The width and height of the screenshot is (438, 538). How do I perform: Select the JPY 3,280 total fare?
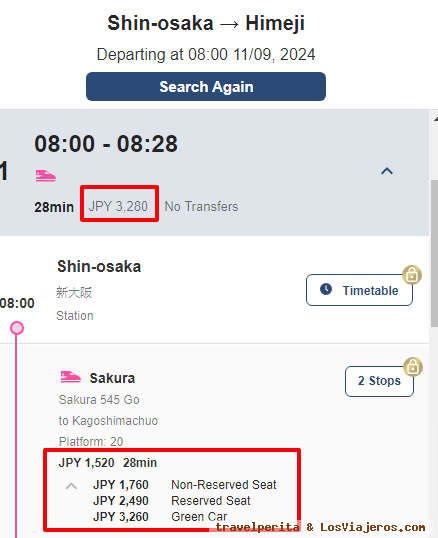pyautogui.click(x=118, y=206)
